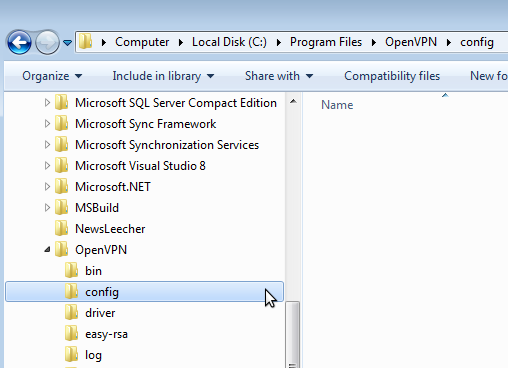Expand the Microsoft Synchronization Services folder
Viewport: 508px width, 368px height.
[x=47, y=144]
